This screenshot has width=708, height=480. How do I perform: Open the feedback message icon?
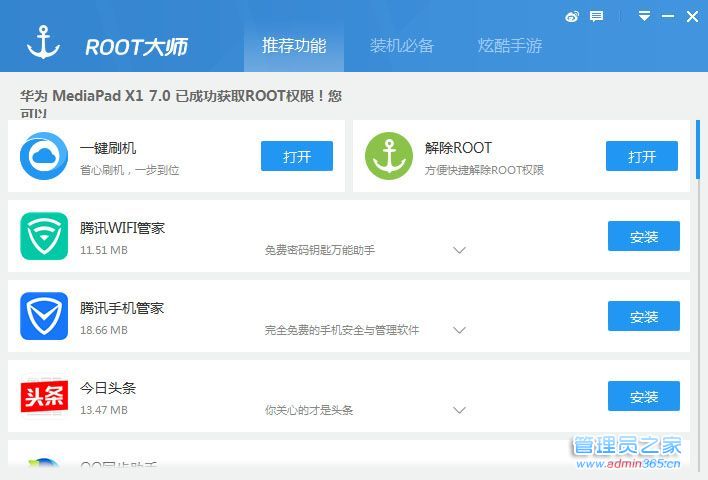pos(596,17)
